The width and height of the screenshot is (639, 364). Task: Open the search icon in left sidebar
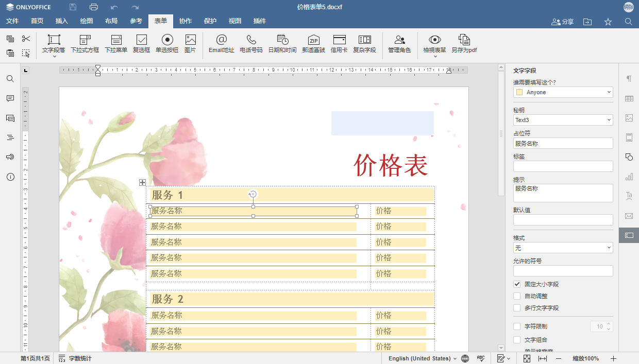pos(10,79)
